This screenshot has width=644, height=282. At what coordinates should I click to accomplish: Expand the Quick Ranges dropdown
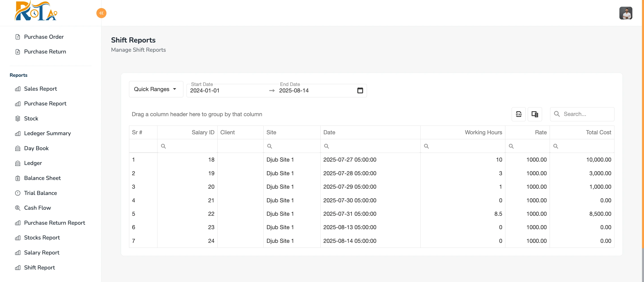click(x=156, y=89)
